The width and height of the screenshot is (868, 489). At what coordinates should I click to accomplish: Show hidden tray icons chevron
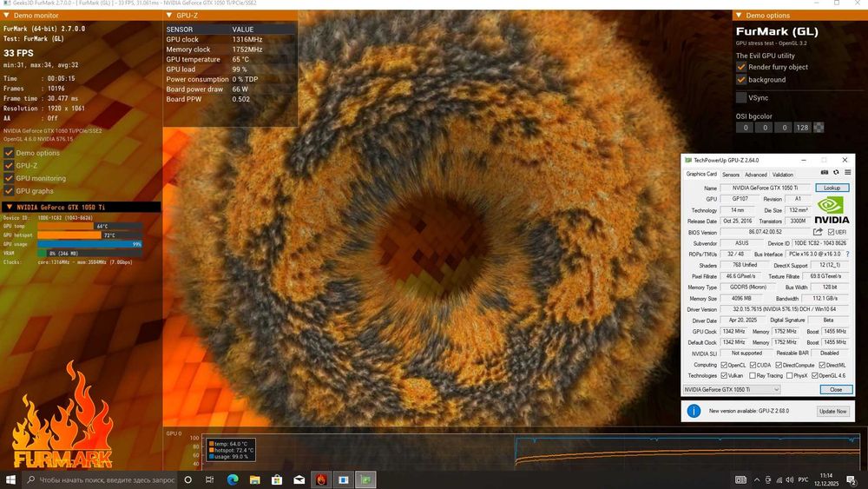[756, 479]
